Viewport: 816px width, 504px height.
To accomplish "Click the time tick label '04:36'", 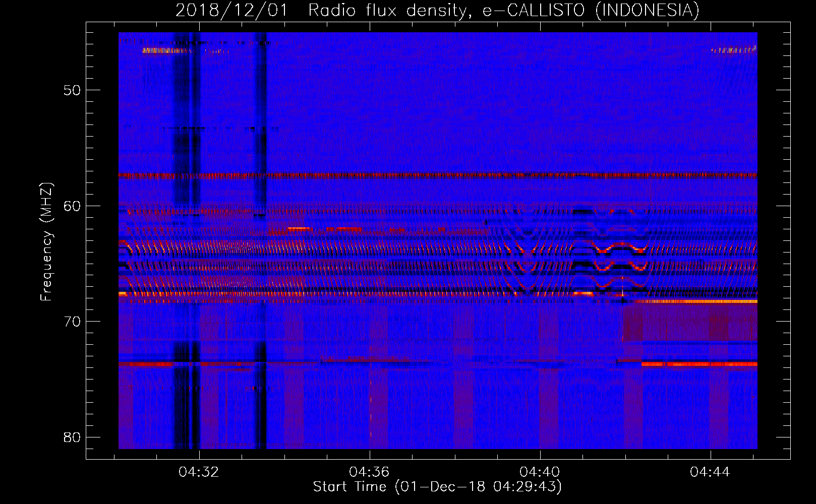I will pyautogui.click(x=370, y=472).
